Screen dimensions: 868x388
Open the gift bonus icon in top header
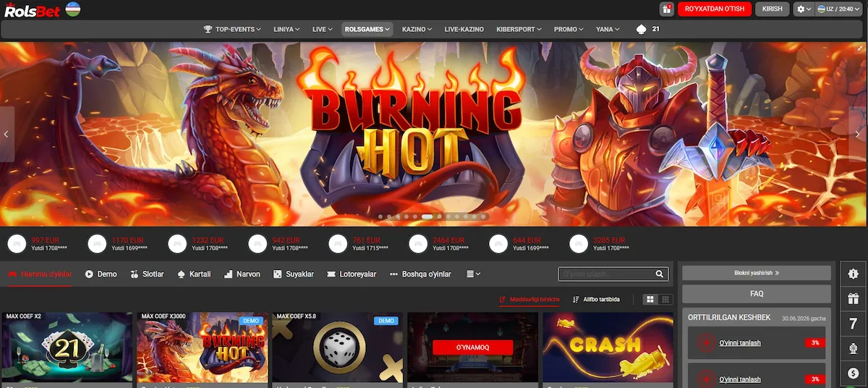pyautogui.click(x=666, y=9)
